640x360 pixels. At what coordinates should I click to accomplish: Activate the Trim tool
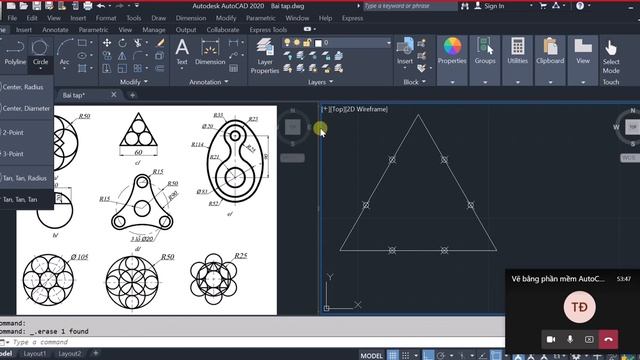tap(138, 42)
